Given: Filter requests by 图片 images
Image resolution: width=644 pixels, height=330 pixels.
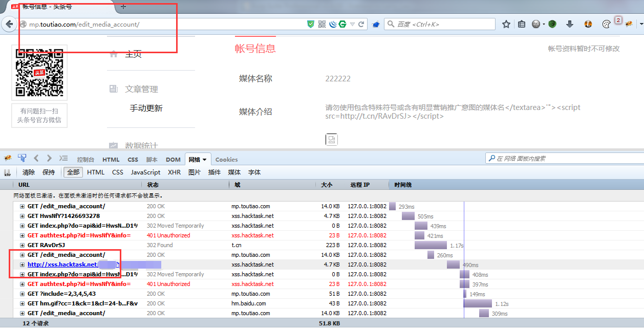Looking at the screenshot, I should (x=195, y=172).
